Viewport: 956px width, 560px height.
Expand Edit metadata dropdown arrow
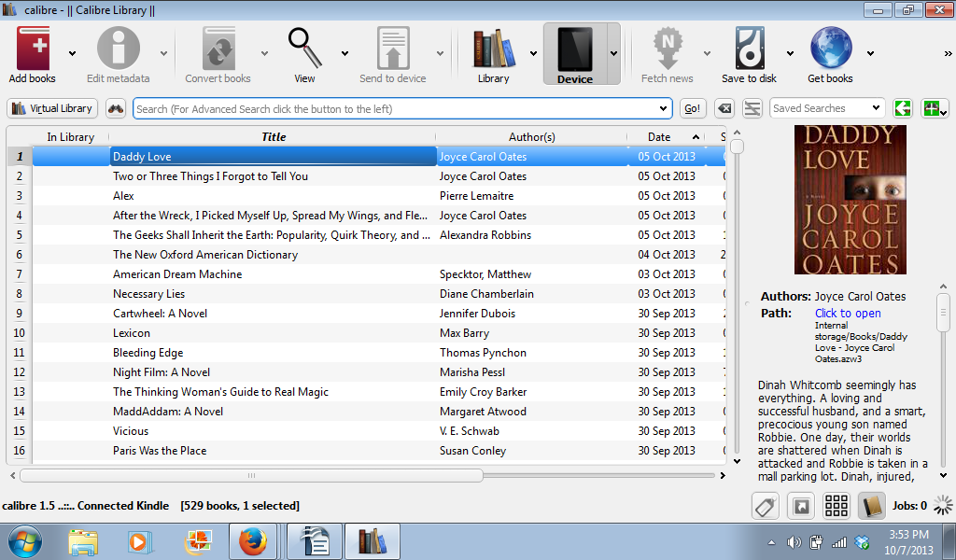click(164, 53)
